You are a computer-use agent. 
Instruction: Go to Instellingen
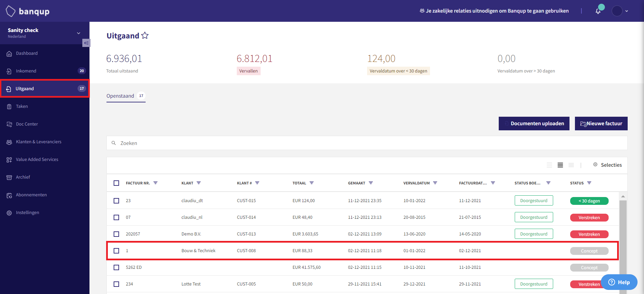45,213
